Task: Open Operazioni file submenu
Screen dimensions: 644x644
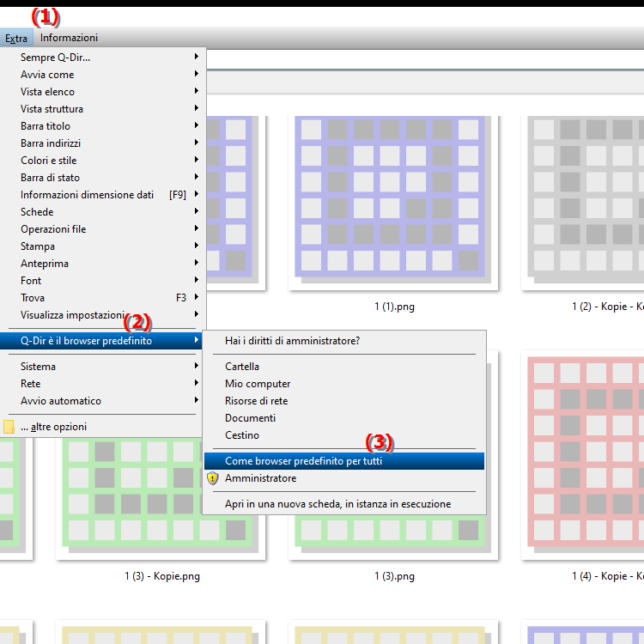Action: (x=102, y=229)
